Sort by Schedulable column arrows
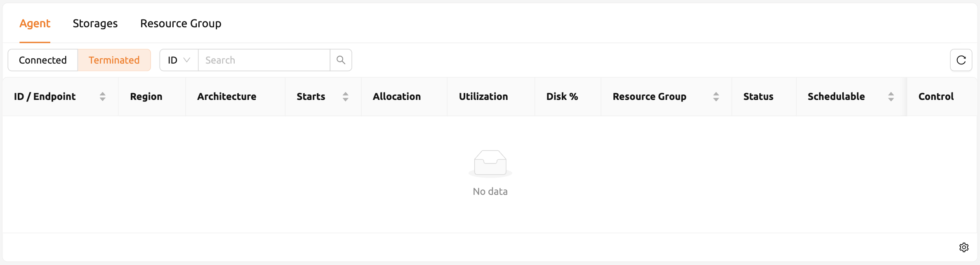The image size is (980, 265). [891, 97]
